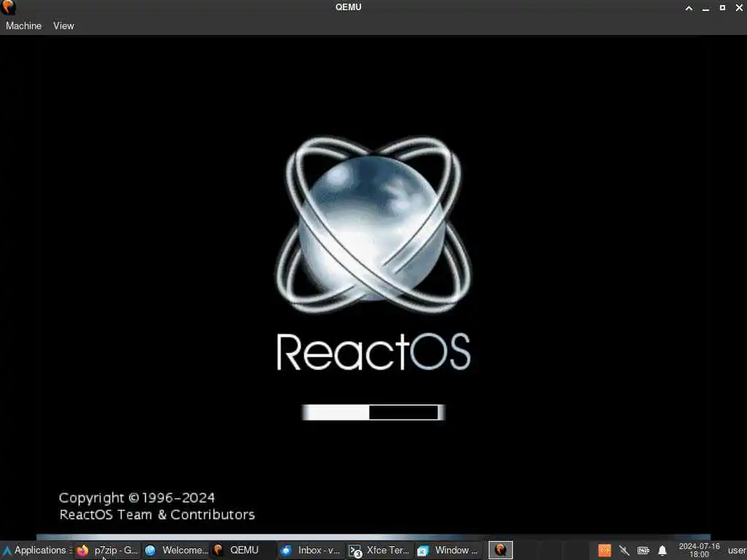Click the QEMU icon in title bar corner

pos(8,7)
